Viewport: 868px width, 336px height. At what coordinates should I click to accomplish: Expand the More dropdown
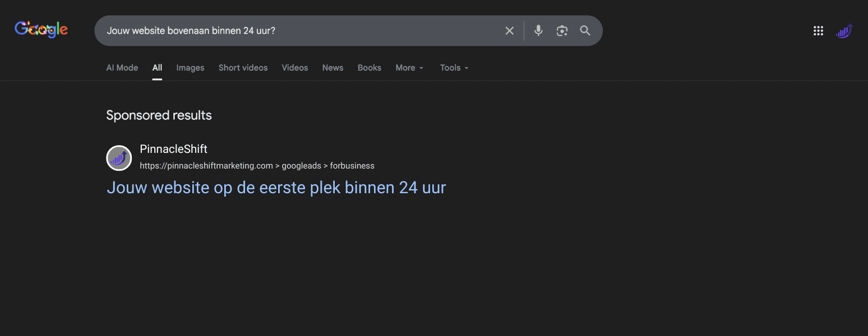(409, 68)
